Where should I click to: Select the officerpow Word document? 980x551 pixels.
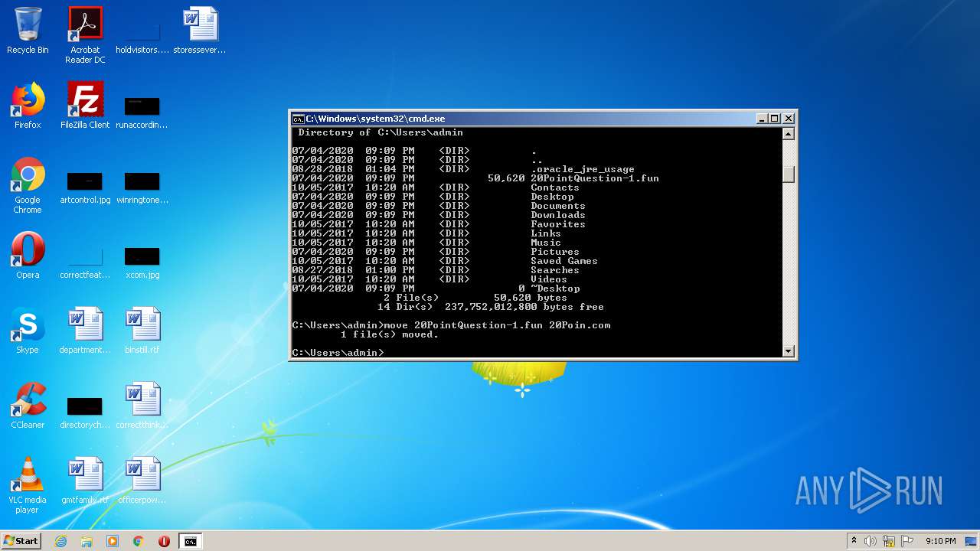coord(142,481)
